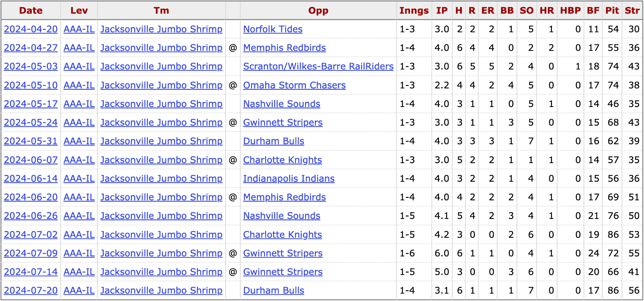The width and height of the screenshot is (644, 301).
Task: Open Gwinnett Stripers link on 2024-07-14 row
Action: pyautogui.click(x=283, y=272)
